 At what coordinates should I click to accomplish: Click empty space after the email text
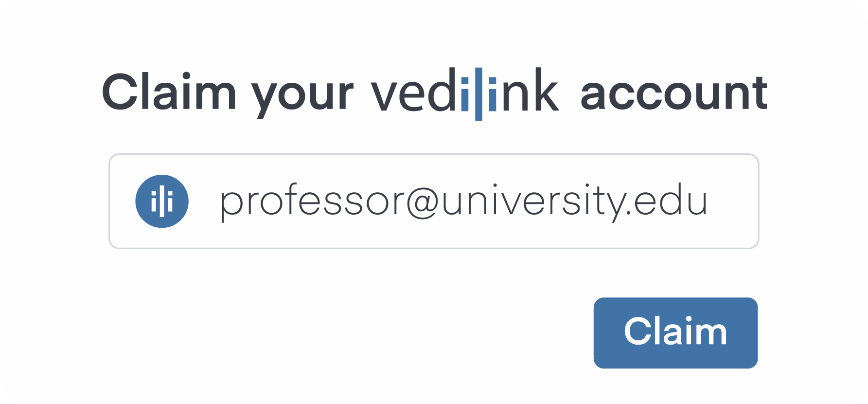click(733, 201)
